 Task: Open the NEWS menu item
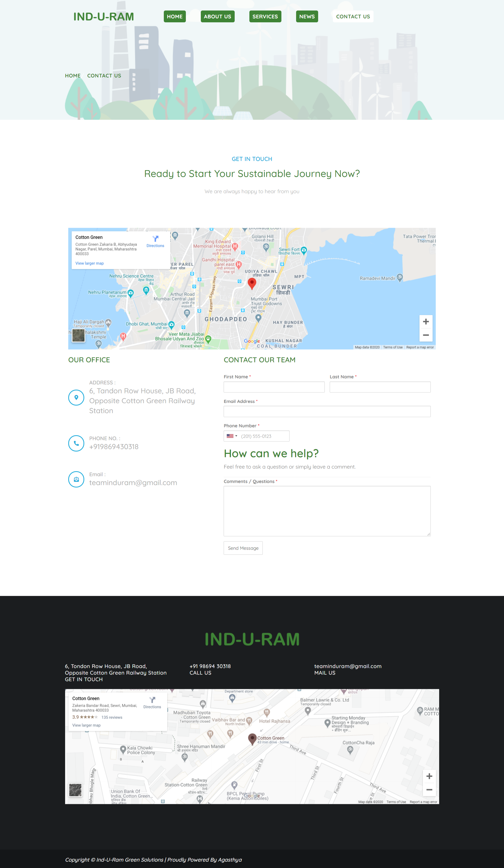[307, 17]
